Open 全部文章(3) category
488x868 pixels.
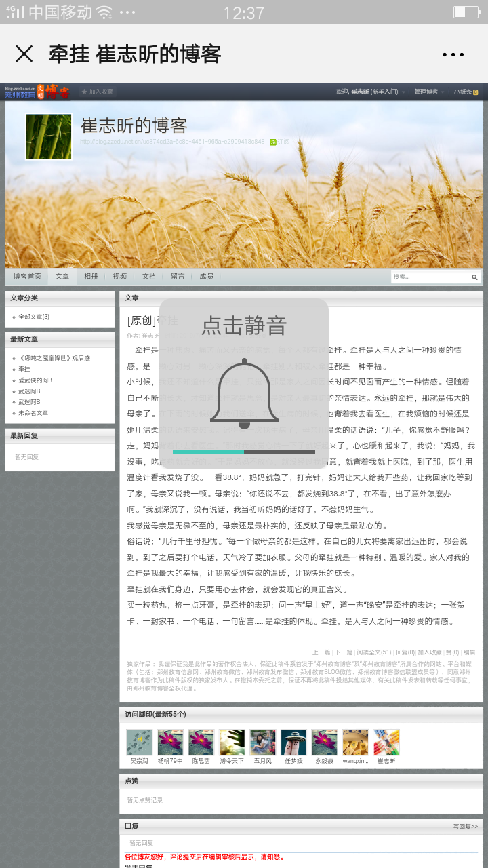point(34,317)
